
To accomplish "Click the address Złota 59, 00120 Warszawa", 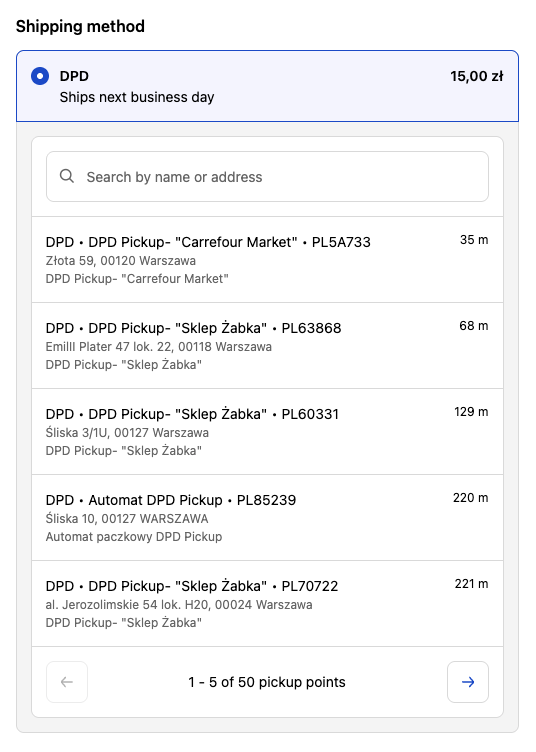I will (x=121, y=260).
